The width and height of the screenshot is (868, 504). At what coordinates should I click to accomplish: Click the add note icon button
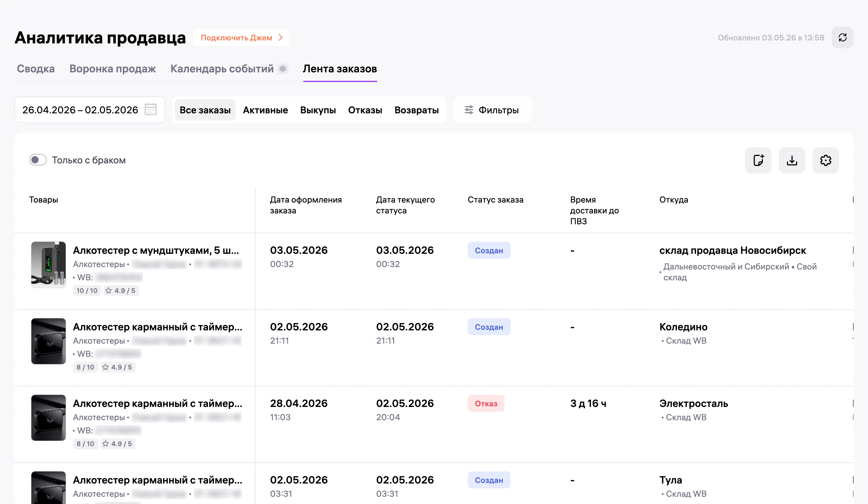tap(758, 160)
